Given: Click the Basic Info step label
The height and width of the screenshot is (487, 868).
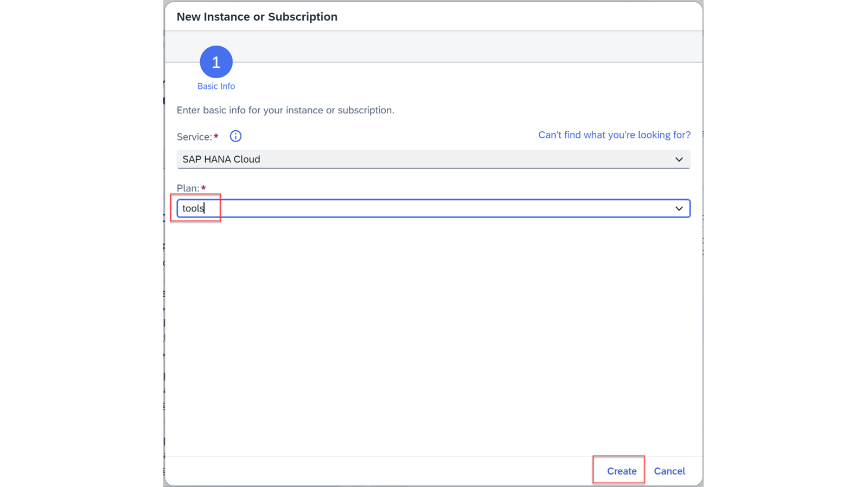Looking at the screenshot, I should click(216, 86).
